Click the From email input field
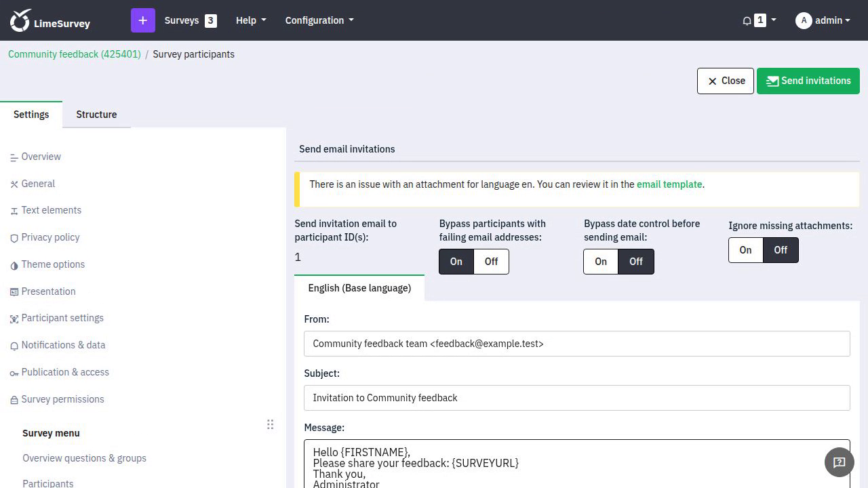Image resolution: width=868 pixels, height=488 pixels. pyautogui.click(x=577, y=344)
